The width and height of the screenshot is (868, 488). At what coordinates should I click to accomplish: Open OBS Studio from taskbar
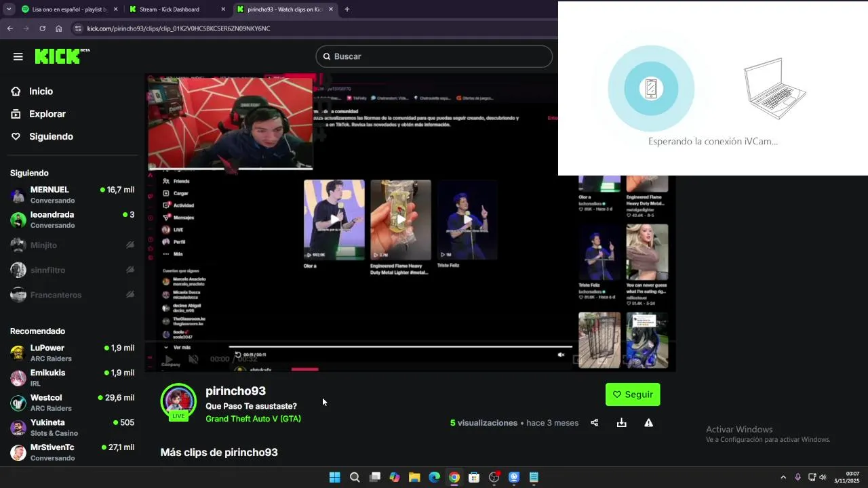pyautogui.click(x=494, y=477)
